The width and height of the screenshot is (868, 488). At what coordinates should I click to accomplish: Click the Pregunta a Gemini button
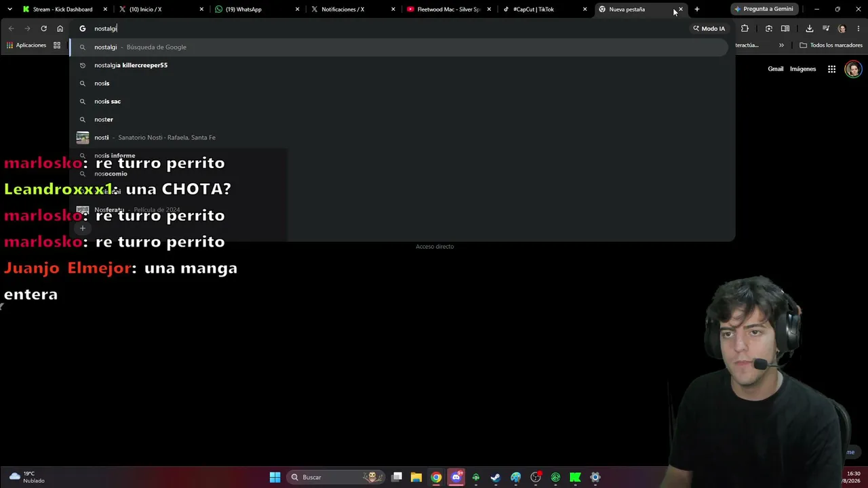(x=764, y=9)
